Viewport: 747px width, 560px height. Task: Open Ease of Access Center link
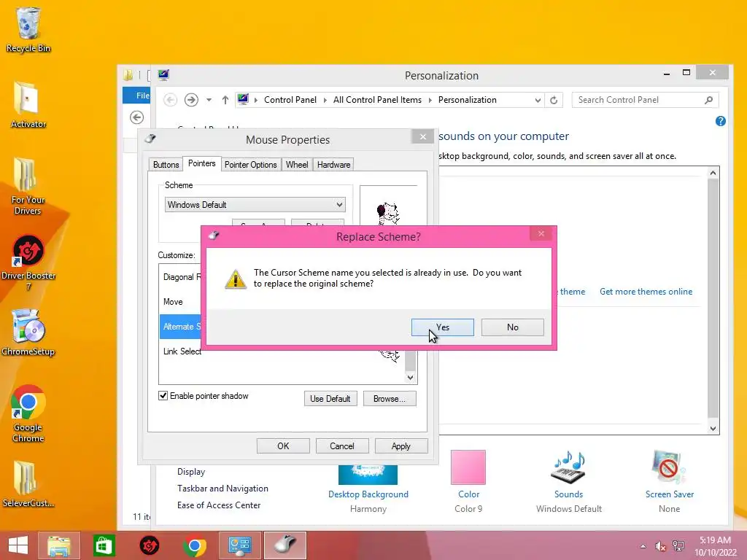coord(219,505)
